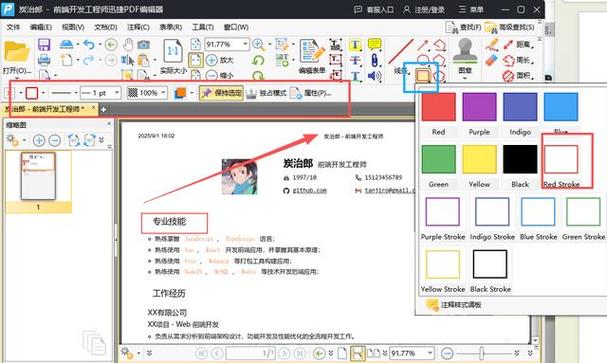Attach a file with the paperclip icon
The height and width of the screenshot is (363, 607).
[374, 60]
